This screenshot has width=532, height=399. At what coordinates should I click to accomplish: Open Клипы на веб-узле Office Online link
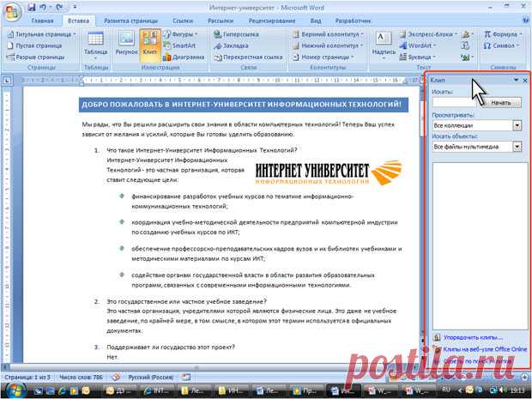click(485, 348)
